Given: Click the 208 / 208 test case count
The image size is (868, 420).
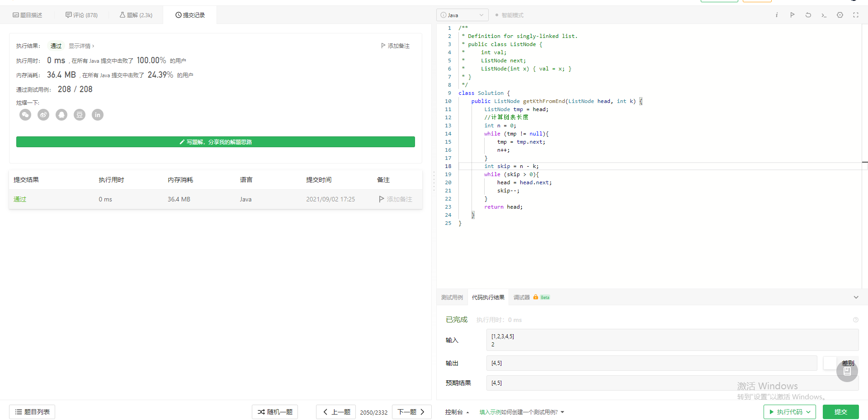Looking at the screenshot, I should (x=75, y=89).
